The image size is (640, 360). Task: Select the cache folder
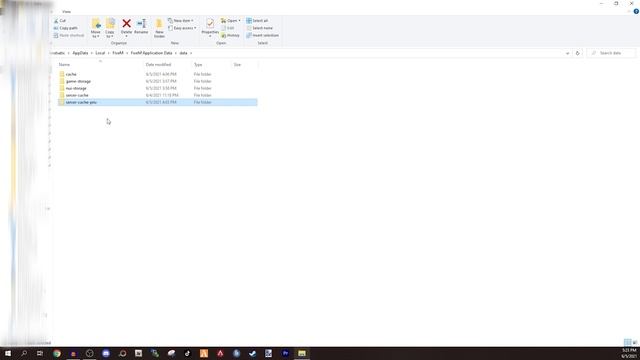coord(158,74)
